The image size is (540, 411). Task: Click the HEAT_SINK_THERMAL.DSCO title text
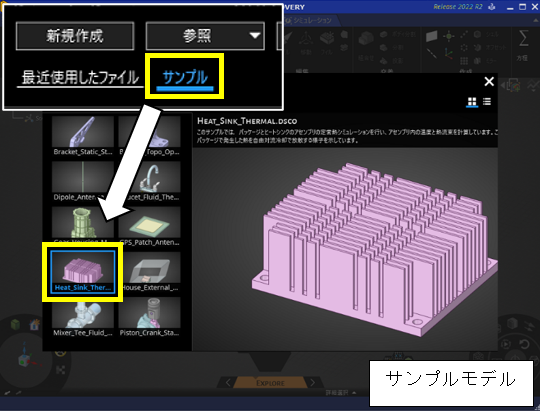pyautogui.click(x=247, y=121)
